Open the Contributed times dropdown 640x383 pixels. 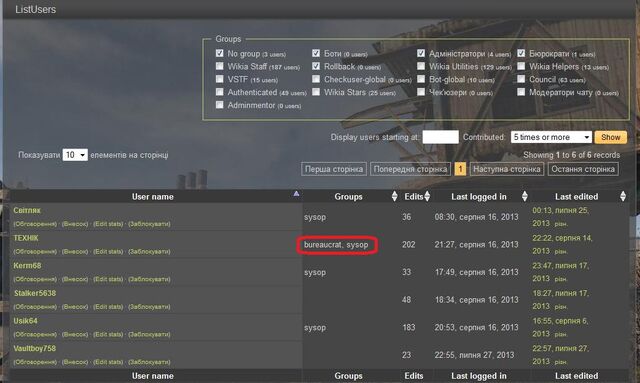point(551,137)
